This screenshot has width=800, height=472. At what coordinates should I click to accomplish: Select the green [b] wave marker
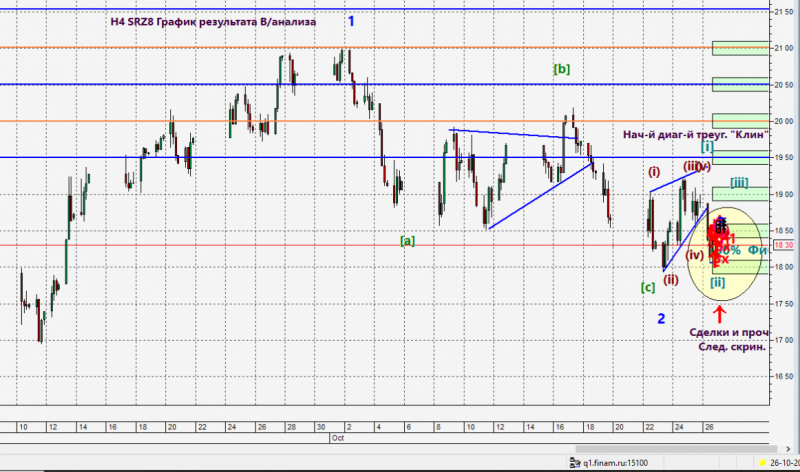562,69
